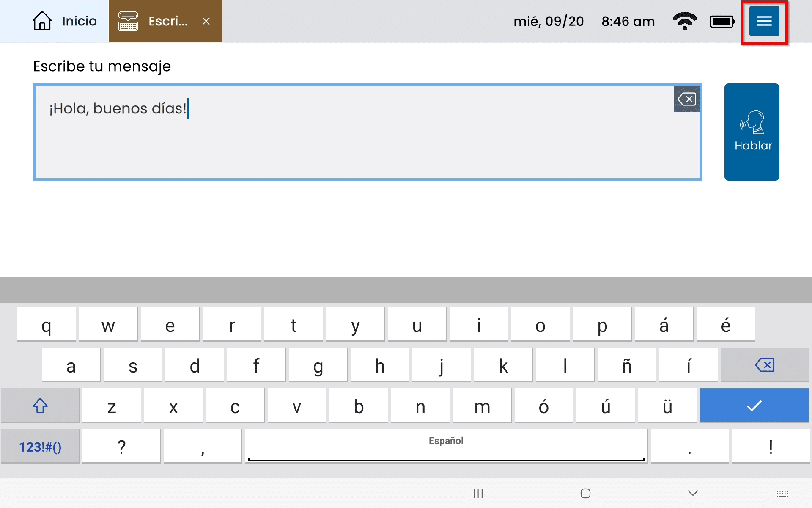This screenshot has width=812, height=508.
Task: Tap the blue checkmark enter key
Action: tap(754, 406)
